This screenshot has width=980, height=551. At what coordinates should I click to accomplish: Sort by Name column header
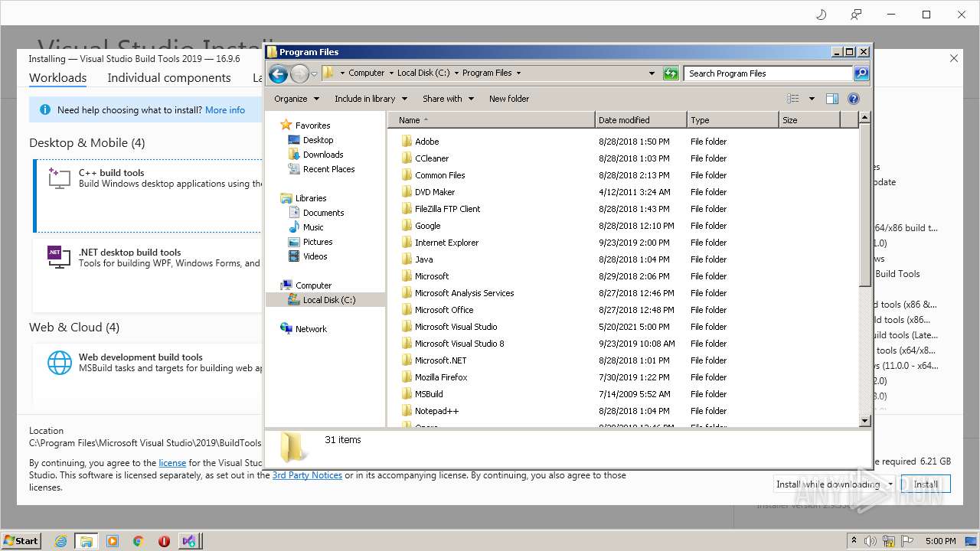coord(491,120)
